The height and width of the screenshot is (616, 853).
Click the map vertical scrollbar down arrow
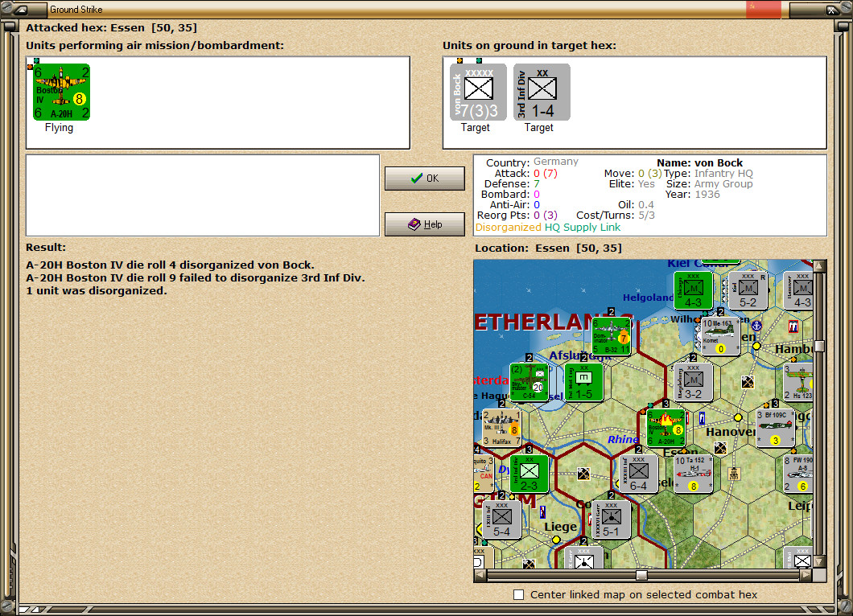[x=819, y=561]
